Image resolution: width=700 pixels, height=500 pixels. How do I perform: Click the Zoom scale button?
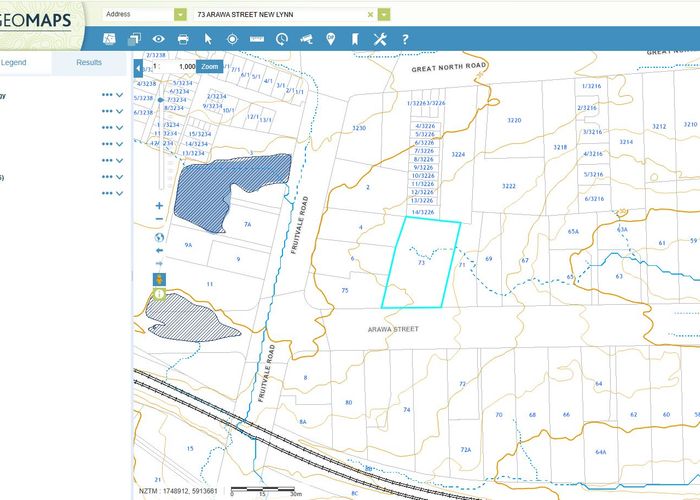click(209, 66)
